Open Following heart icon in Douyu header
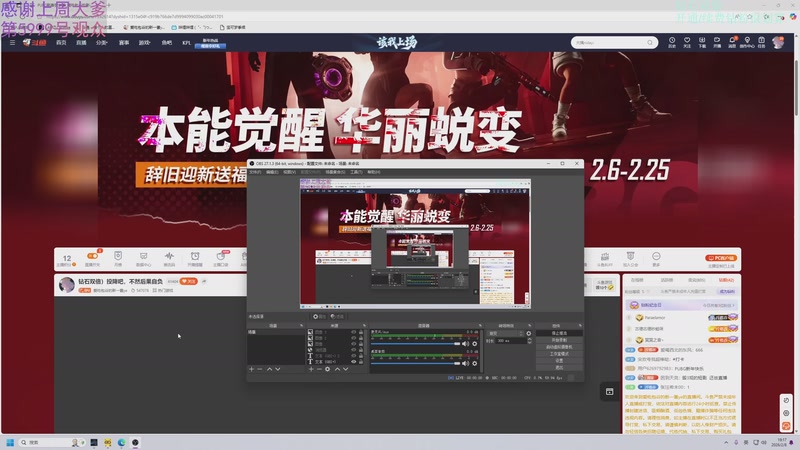The image size is (800, 450). (x=687, y=42)
